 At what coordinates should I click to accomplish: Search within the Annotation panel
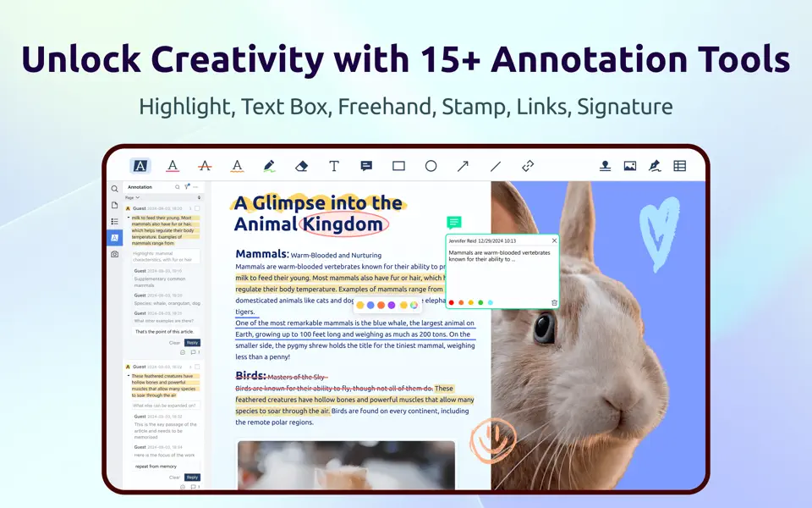(177, 187)
